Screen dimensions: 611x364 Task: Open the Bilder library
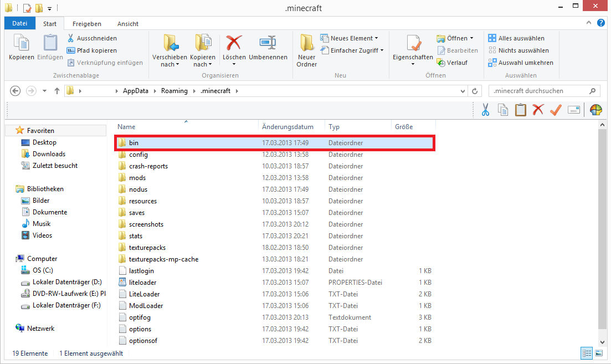[41, 201]
